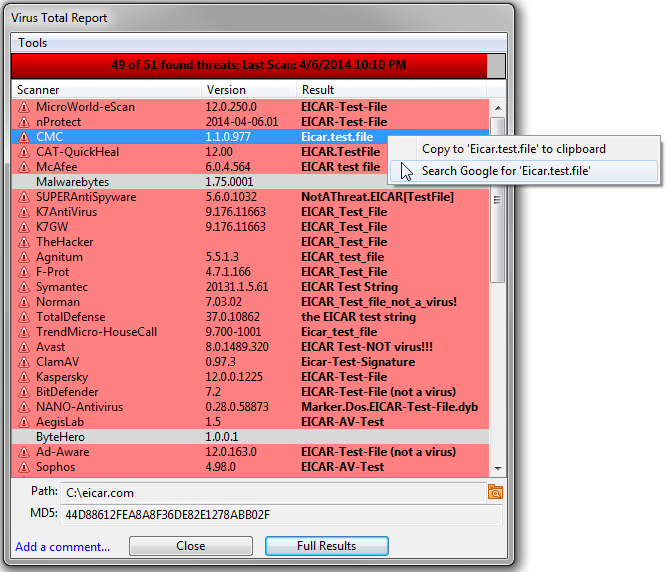Viewport: 668px width, 572px height.
Task: Click the warning icon beside Ad-Aware
Action: (x=24, y=452)
